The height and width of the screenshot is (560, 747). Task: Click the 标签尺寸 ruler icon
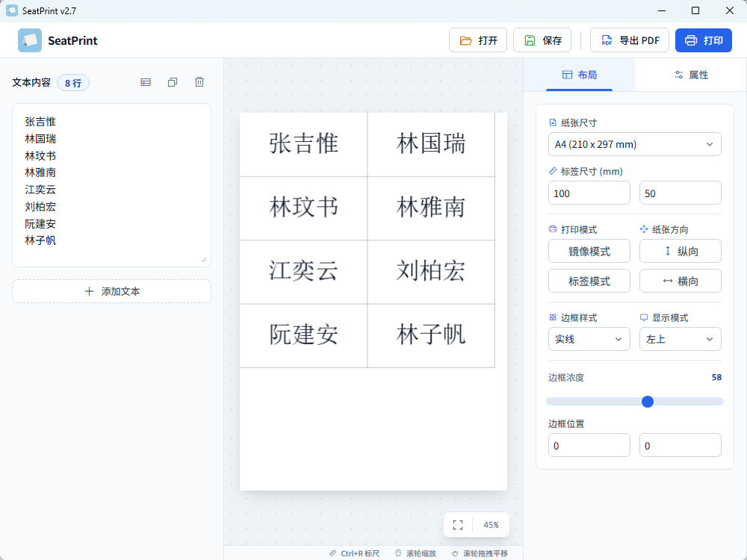pyautogui.click(x=553, y=171)
